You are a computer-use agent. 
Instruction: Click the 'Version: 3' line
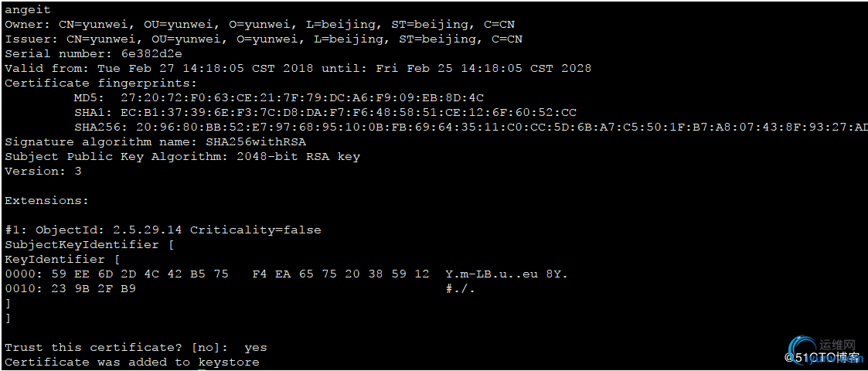pos(43,171)
